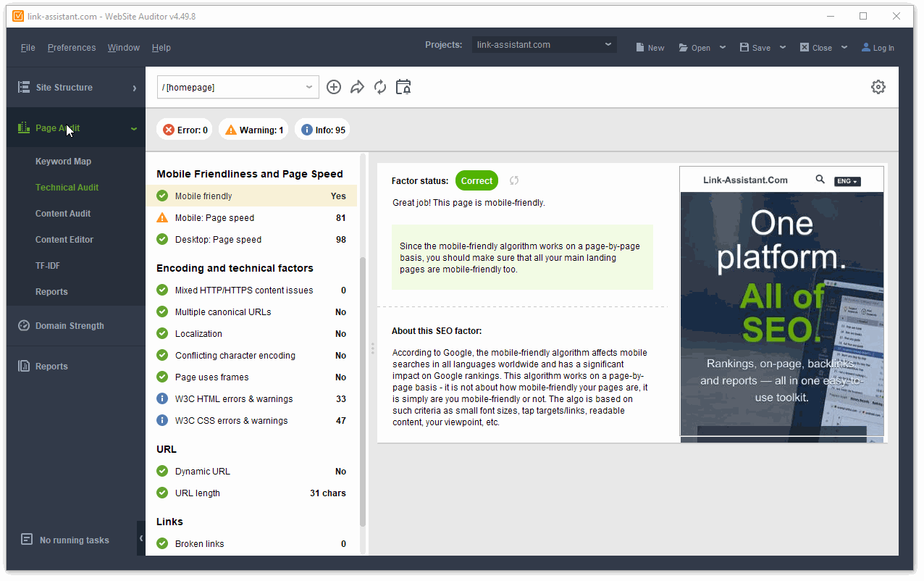Filter by Info: 95 button

pyautogui.click(x=322, y=130)
